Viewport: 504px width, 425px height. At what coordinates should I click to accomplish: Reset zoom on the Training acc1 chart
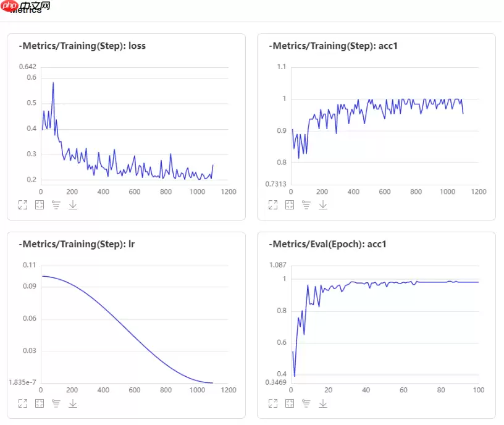290,204
